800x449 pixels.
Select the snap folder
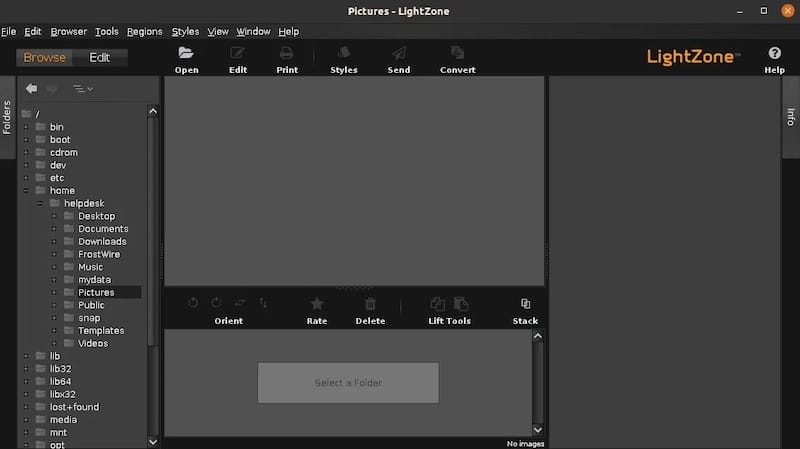tap(89, 318)
